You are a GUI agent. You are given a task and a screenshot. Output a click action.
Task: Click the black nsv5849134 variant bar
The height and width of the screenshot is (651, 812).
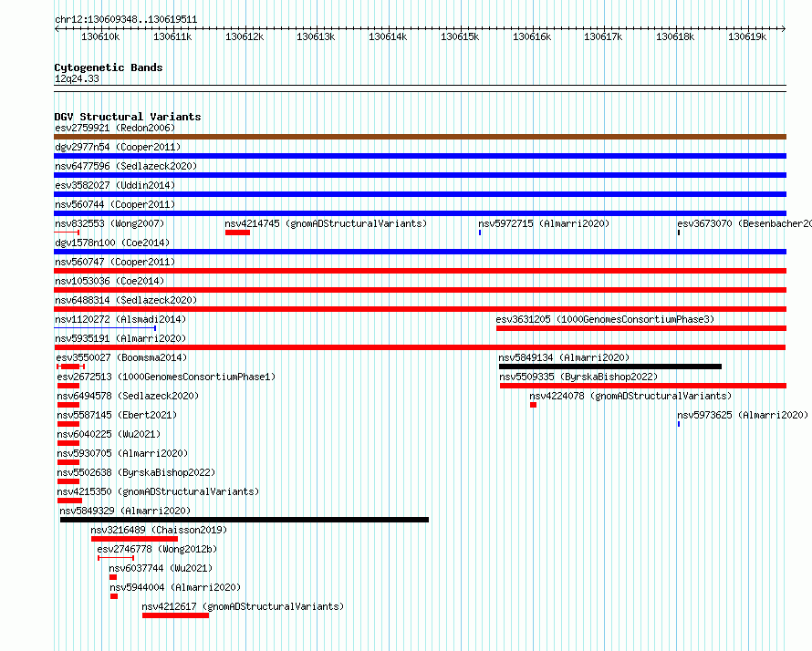pyautogui.click(x=610, y=367)
